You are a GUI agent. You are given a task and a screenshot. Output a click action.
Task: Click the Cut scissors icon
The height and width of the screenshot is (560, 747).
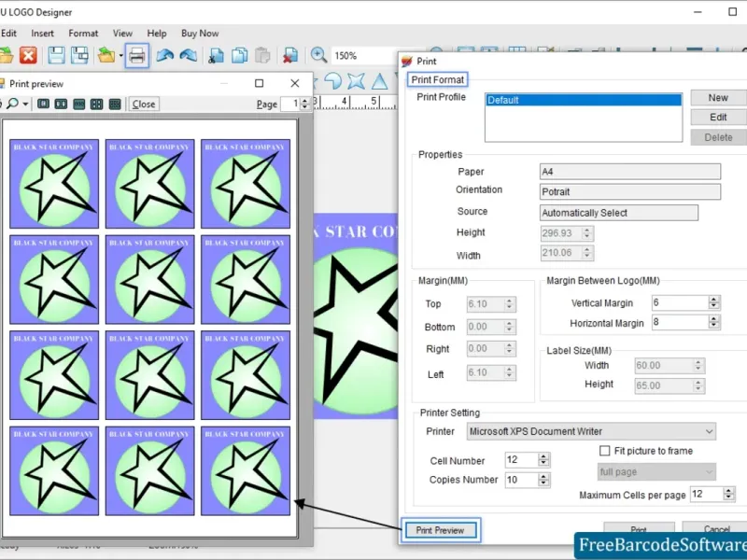tap(217, 56)
